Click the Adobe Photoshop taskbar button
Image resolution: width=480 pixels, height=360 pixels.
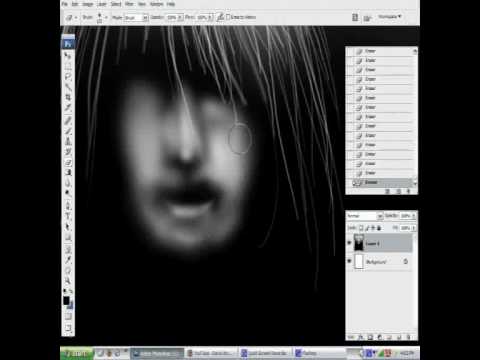tap(157, 353)
